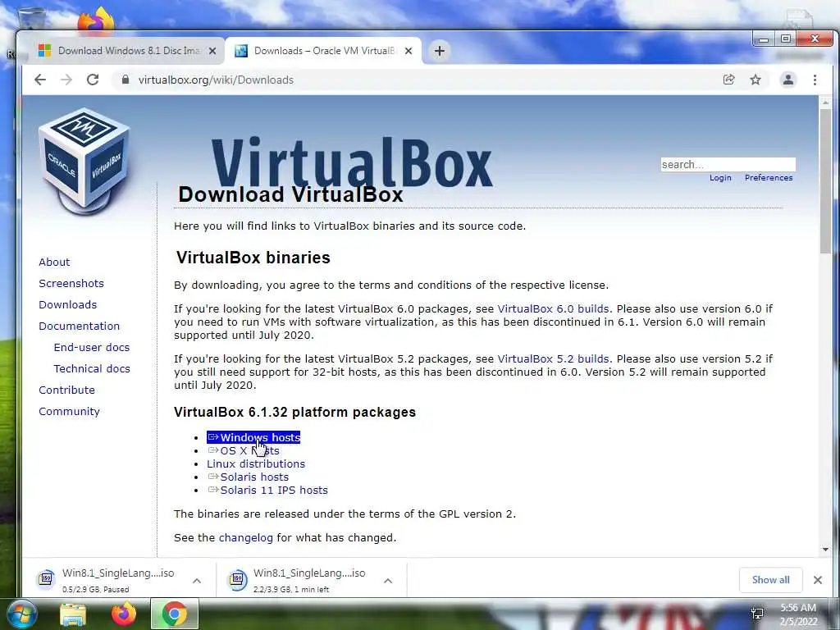Image resolution: width=840 pixels, height=630 pixels.
Task: Click the page vertical scrollbar thumb
Action: 825,182
